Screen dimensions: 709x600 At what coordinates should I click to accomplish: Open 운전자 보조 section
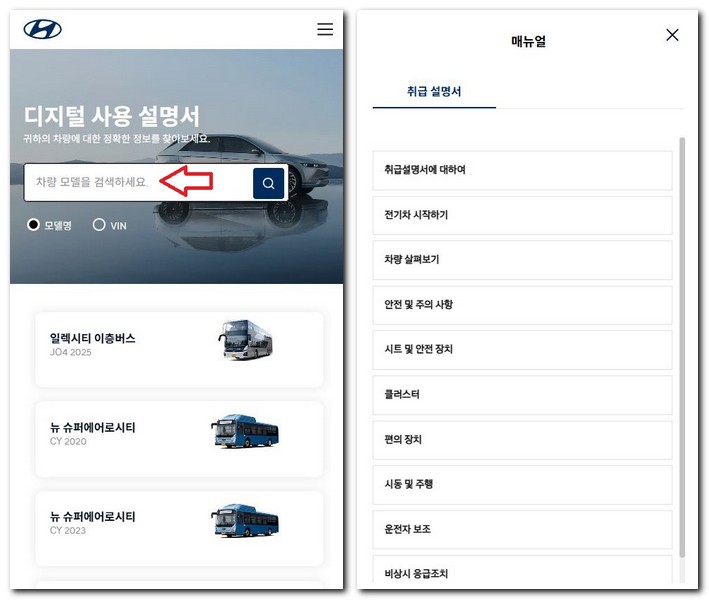(x=522, y=529)
